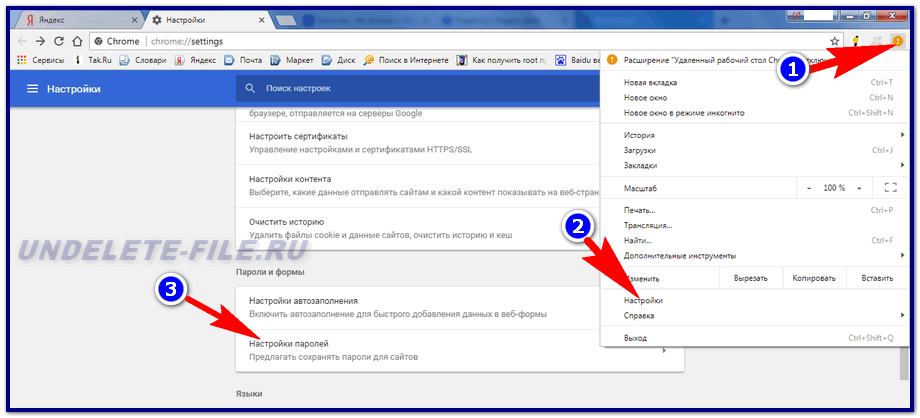Select Настройки in the Chrome menu

pyautogui.click(x=643, y=300)
